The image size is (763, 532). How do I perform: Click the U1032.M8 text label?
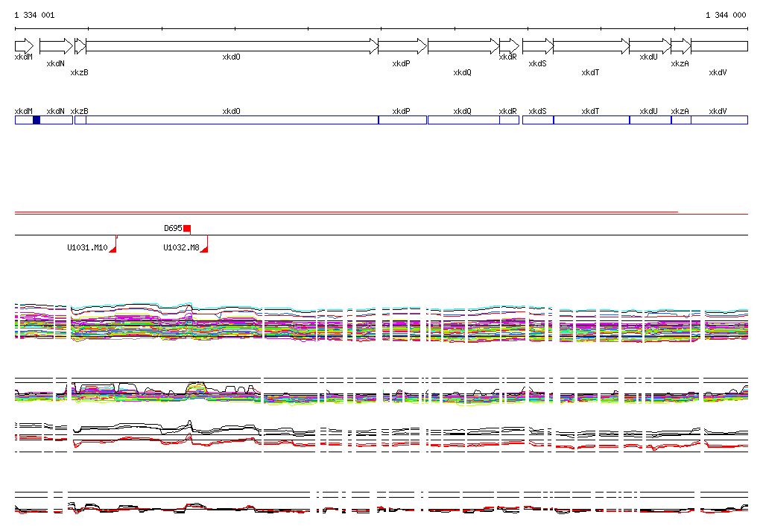181,248
